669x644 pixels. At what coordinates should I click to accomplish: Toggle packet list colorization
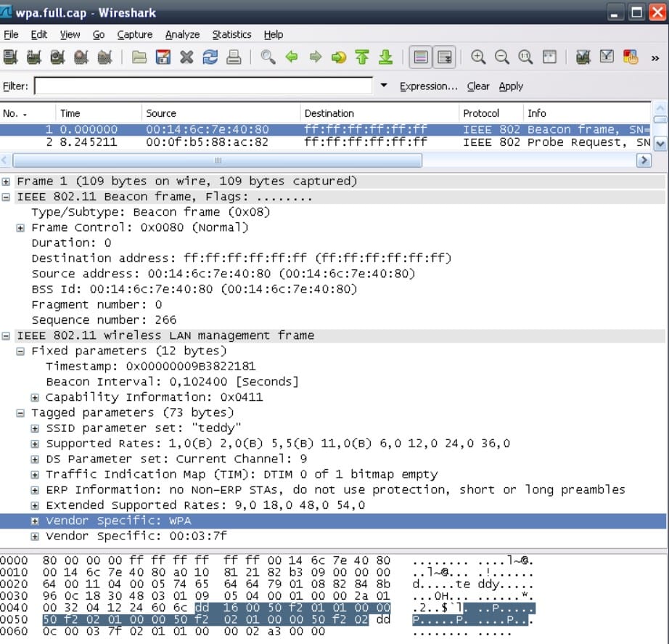(x=421, y=57)
